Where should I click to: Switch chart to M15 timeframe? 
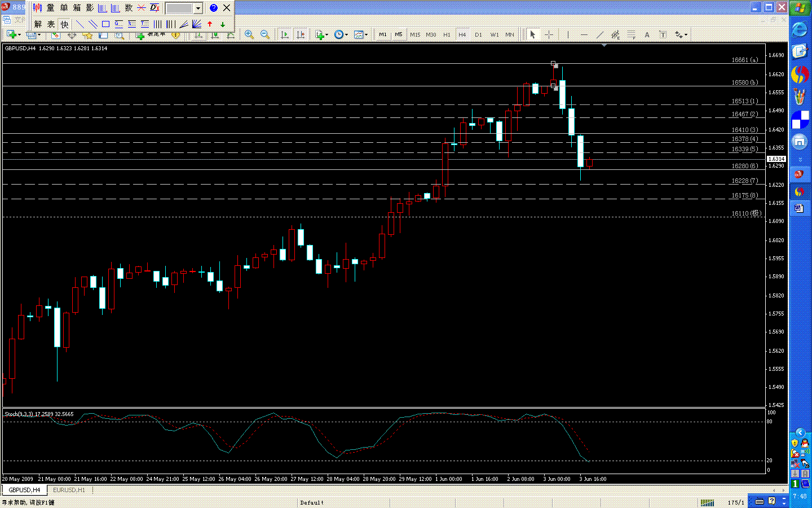pos(415,35)
